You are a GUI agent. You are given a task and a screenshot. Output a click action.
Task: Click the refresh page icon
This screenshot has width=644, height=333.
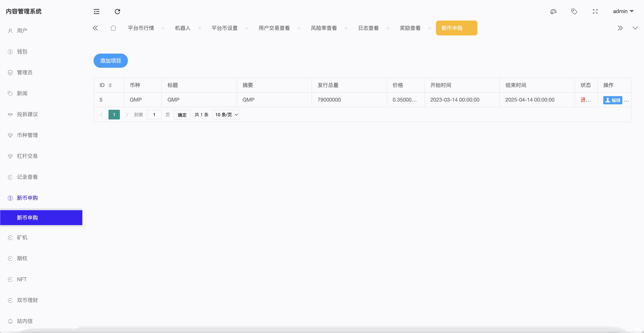(117, 12)
